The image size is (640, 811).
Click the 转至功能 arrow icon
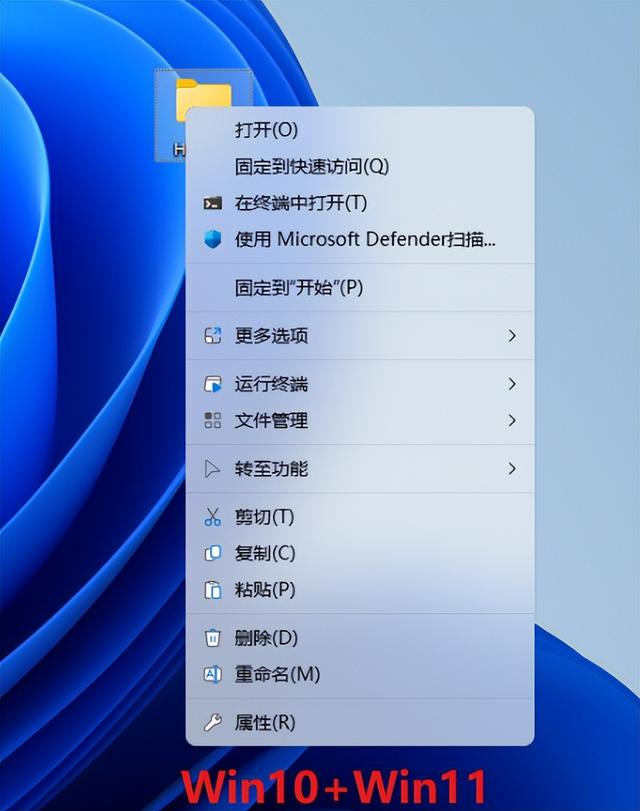pos(212,469)
